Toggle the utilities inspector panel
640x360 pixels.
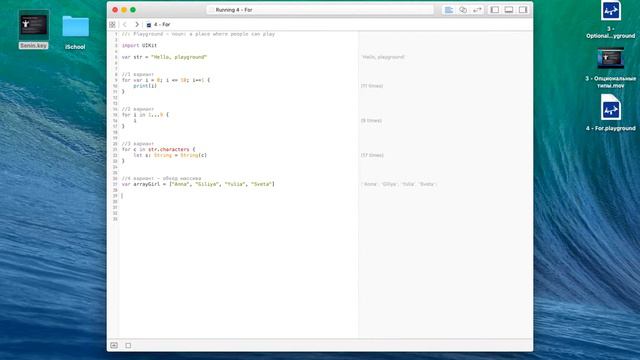[x=523, y=10]
